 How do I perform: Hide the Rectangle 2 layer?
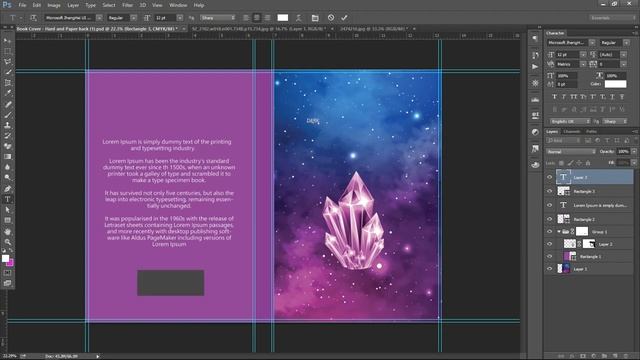coord(549,219)
